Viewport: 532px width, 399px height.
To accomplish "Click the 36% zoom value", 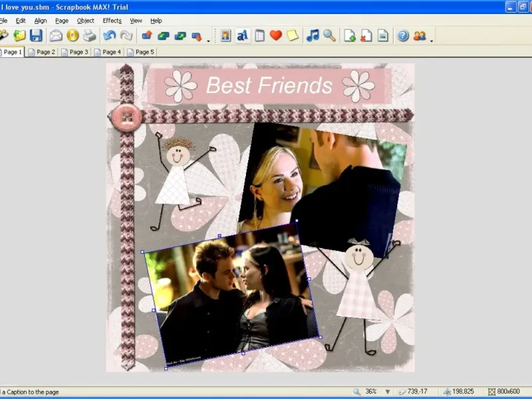I will point(371,392).
